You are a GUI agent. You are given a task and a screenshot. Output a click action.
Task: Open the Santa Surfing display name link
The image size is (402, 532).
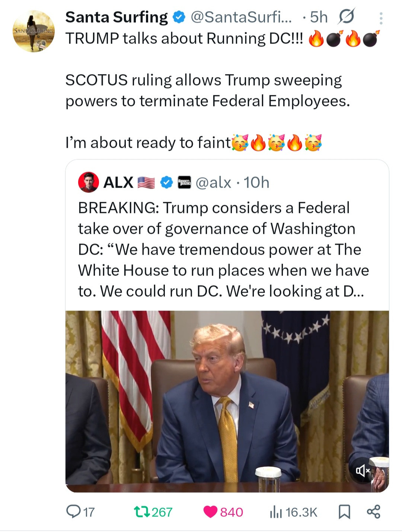pyautogui.click(x=117, y=17)
